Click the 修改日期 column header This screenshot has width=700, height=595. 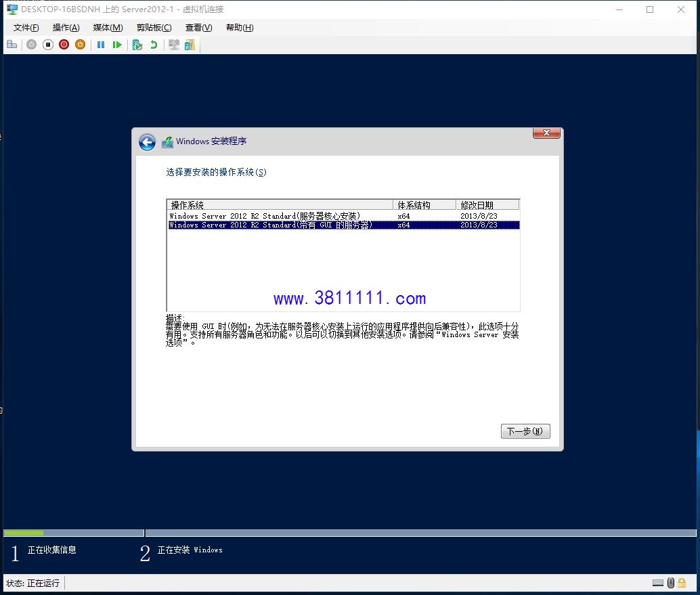pos(487,205)
